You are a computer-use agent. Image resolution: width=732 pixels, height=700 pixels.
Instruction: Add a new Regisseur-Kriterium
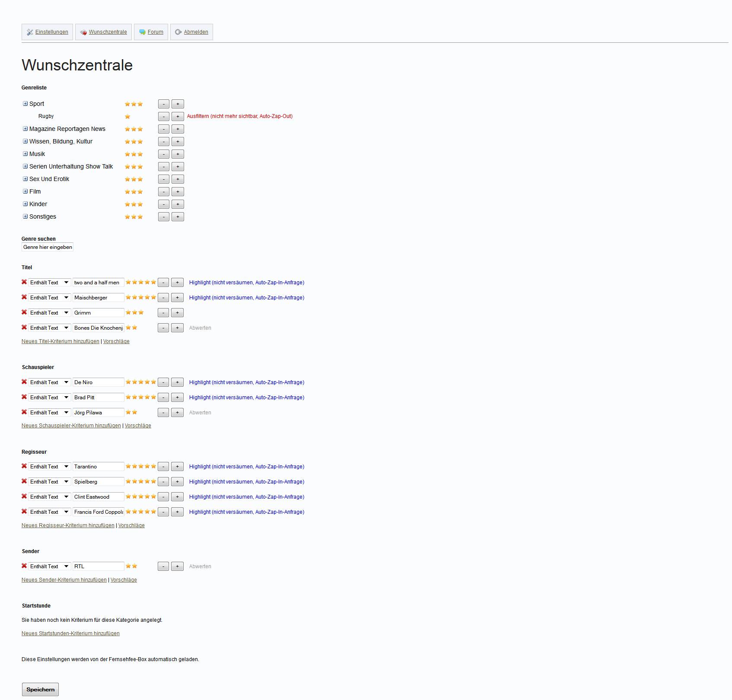[68, 525]
